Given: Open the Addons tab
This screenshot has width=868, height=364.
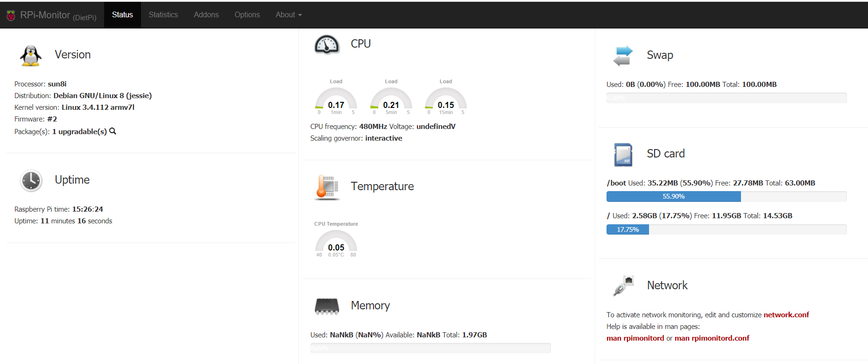Looking at the screenshot, I should [206, 15].
